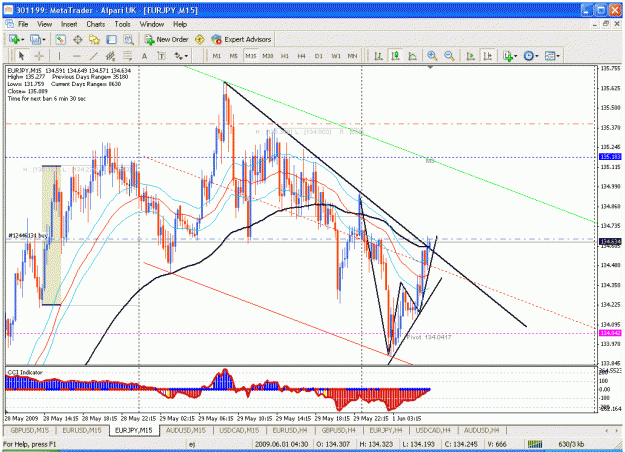Screen dimensions: 625x452
Task: Set timeframe to D1
Action: [318, 56]
